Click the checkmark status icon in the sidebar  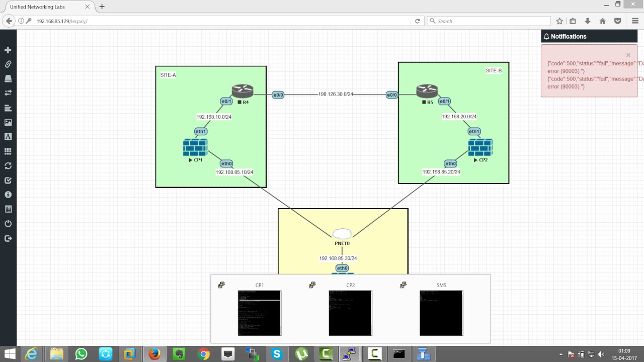coord(8,180)
